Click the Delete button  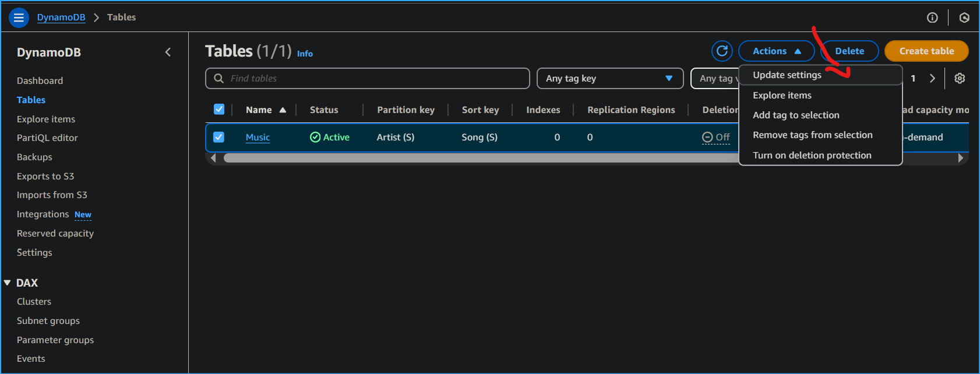coord(849,51)
